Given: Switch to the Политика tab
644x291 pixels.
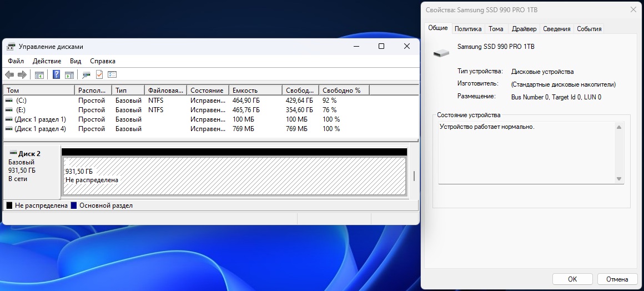Looking at the screenshot, I should [468, 29].
